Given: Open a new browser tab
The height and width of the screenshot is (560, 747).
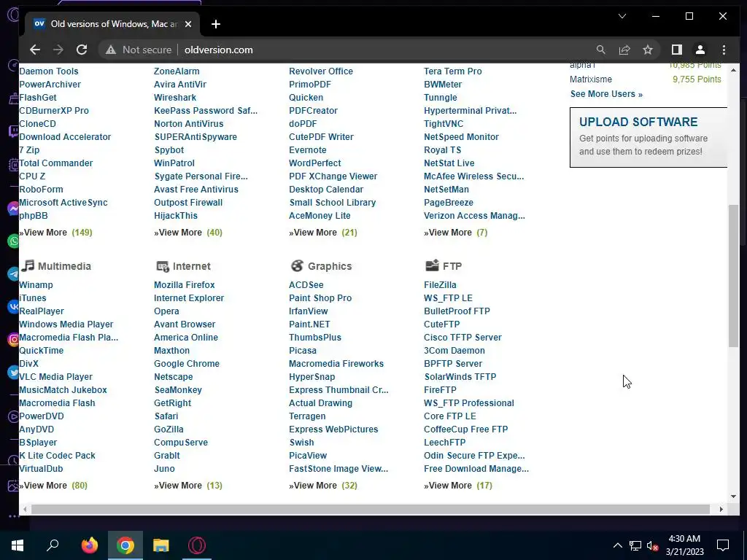Looking at the screenshot, I should click(x=216, y=24).
